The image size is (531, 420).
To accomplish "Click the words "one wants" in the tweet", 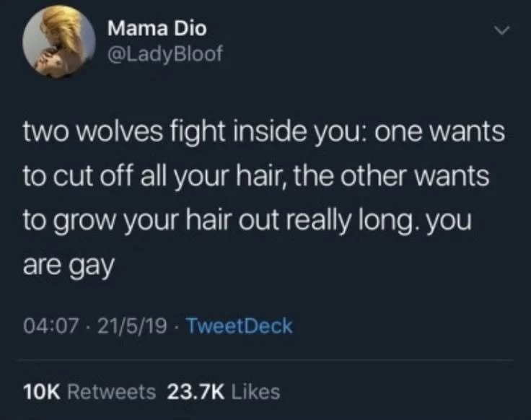I will pyautogui.click(x=439, y=133).
